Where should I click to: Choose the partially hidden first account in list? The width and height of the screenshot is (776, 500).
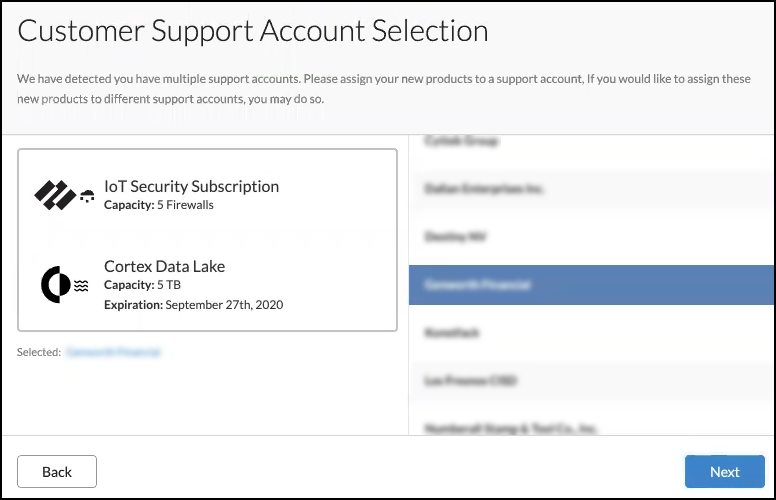click(591, 142)
